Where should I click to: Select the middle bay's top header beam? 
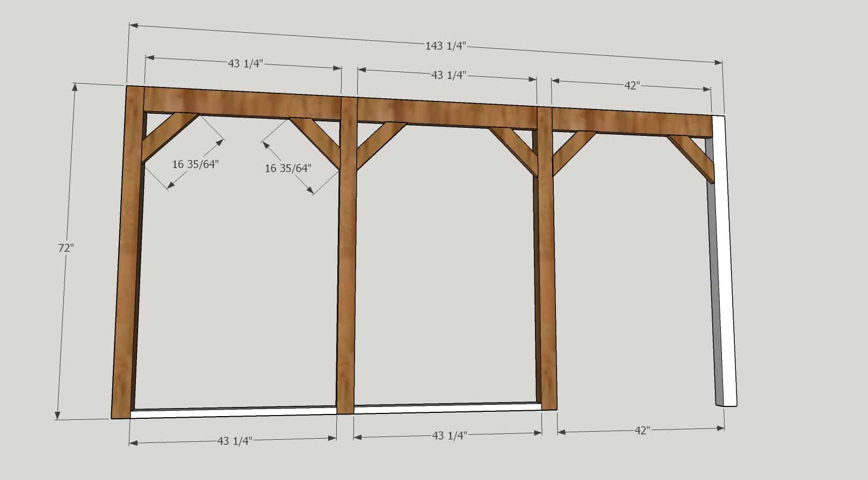[x=447, y=113]
